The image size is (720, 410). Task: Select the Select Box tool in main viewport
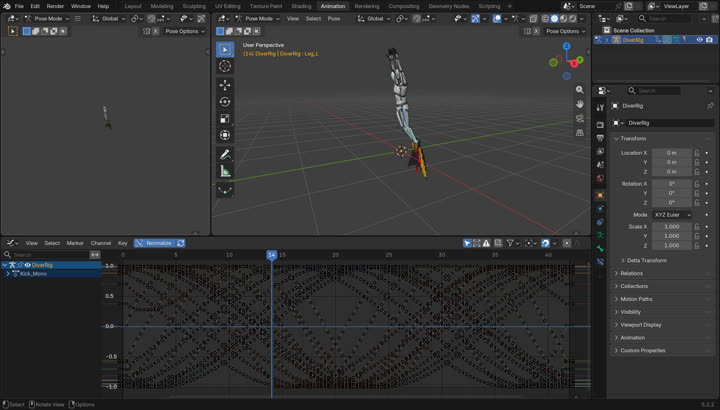[x=225, y=50]
